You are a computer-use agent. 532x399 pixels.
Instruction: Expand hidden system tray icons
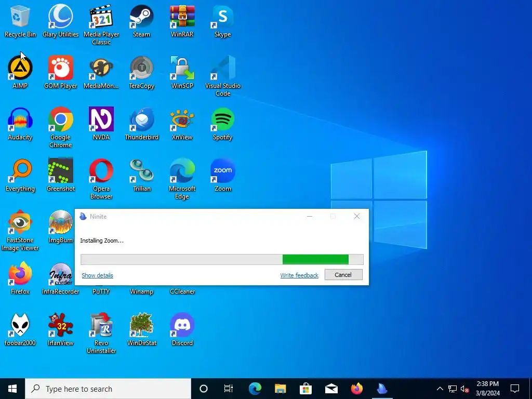pyautogui.click(x=440, y=389)
